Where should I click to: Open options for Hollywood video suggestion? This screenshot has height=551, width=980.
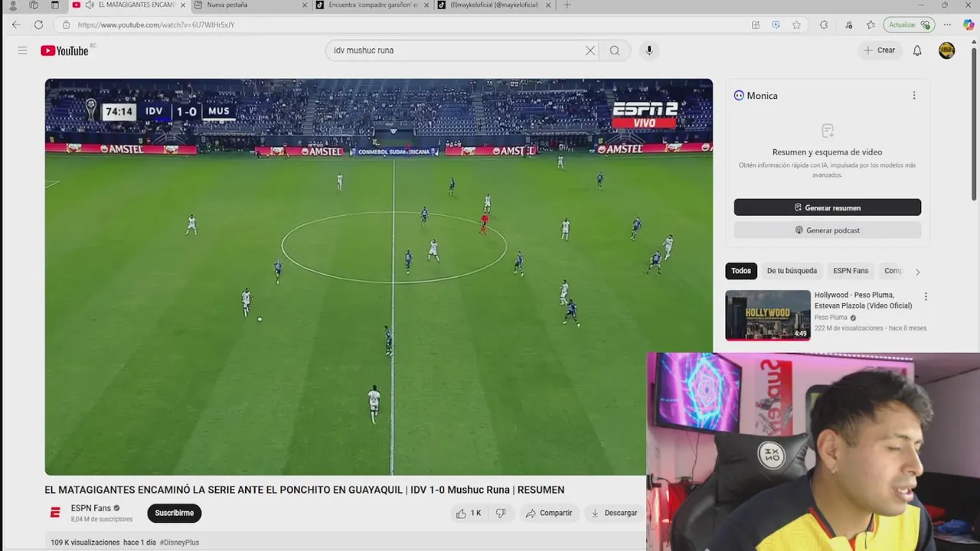pyautogui.click(x=926, y=296)
